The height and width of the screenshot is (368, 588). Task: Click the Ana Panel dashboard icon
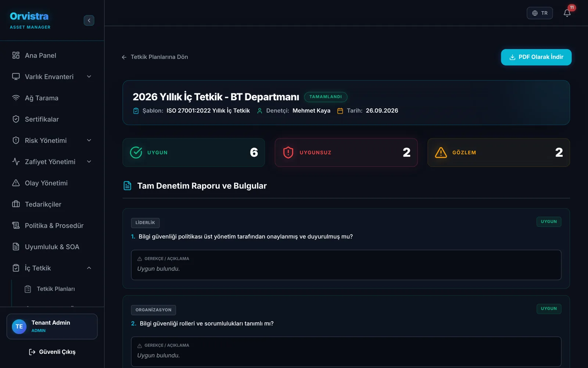[x=16, y=55]
